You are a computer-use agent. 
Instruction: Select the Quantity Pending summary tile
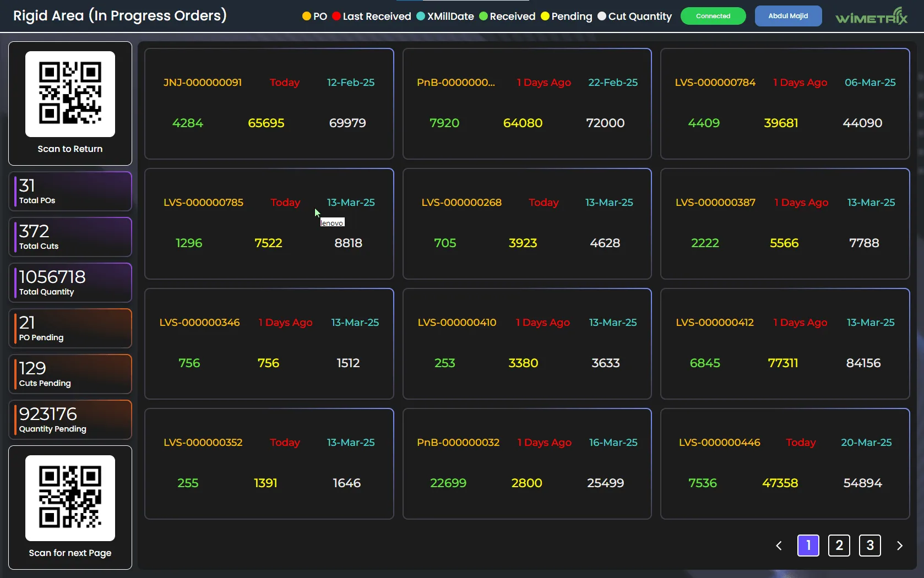pyautogui.click(x=70, y=419)
